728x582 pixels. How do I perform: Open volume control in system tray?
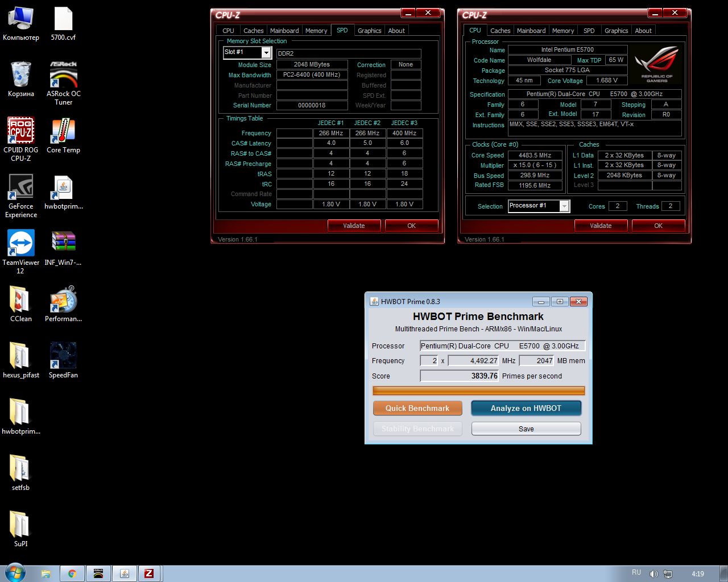click(654, 574)
